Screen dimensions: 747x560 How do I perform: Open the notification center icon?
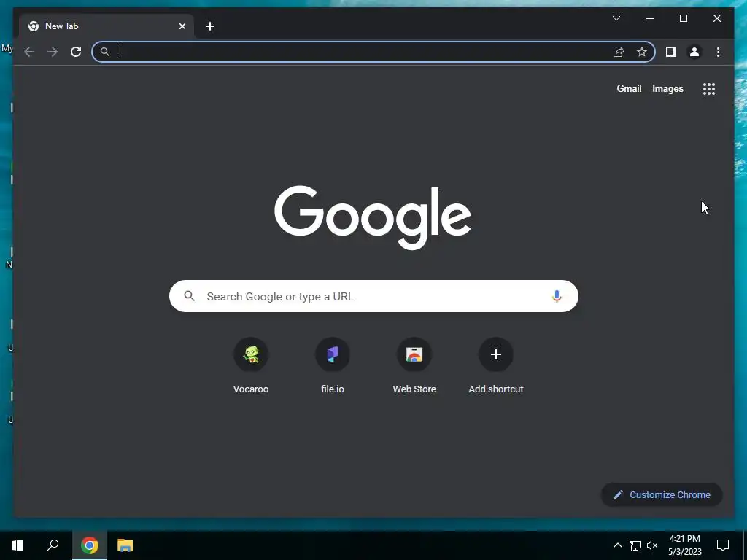[x=723, y=545]
